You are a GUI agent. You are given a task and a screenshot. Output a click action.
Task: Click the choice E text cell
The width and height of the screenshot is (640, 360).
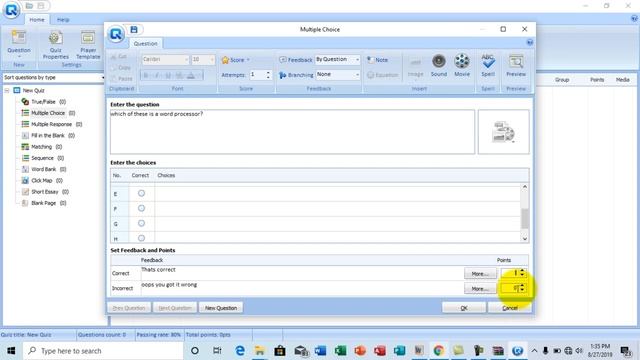pyautogui.click(x=337, y=193)
